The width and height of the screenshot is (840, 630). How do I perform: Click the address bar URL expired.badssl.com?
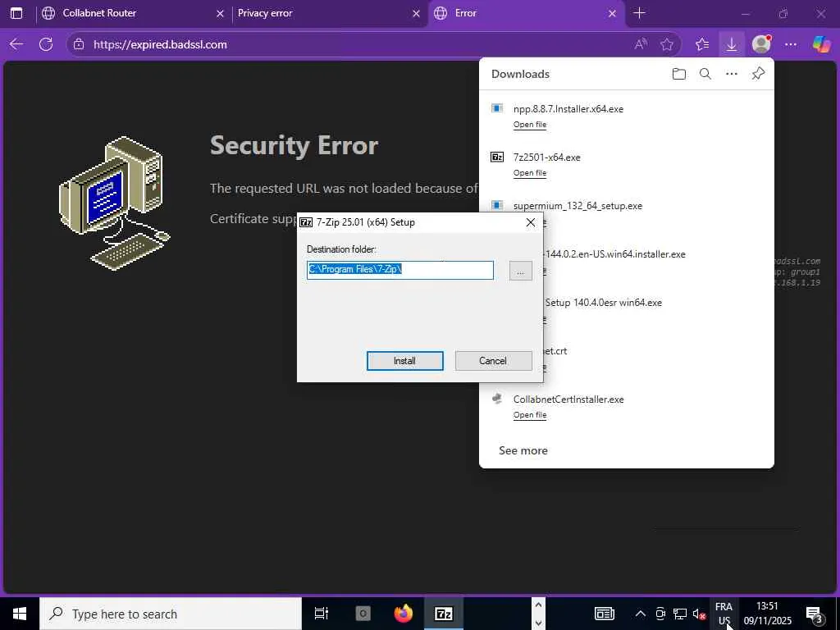click(x=160, y=44)
